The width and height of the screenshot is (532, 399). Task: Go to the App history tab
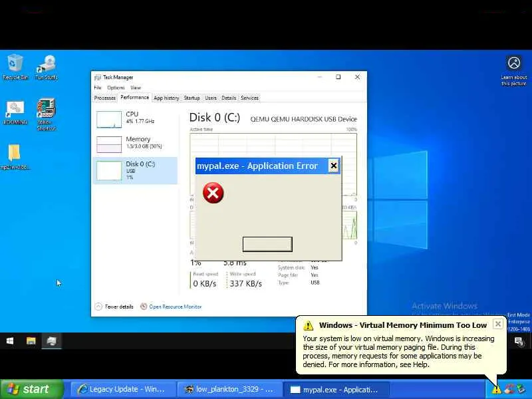coord(166,98)
